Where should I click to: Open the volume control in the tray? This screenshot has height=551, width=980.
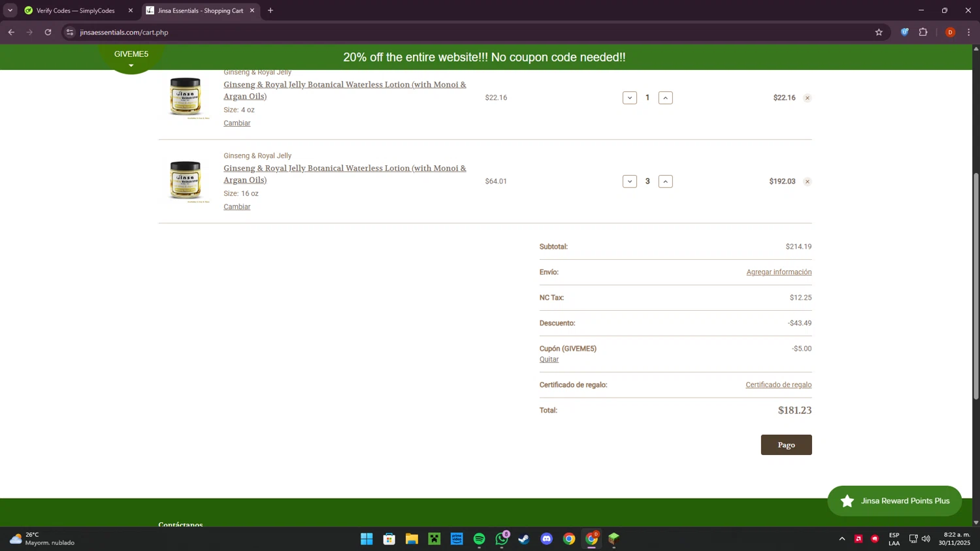926,539
